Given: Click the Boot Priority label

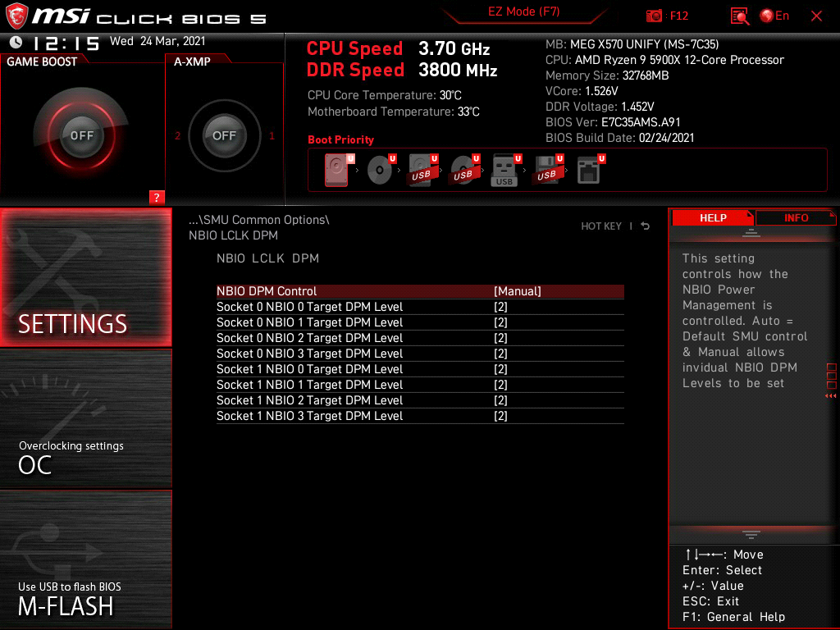Looking at the screenshot, I should [340, 139].
